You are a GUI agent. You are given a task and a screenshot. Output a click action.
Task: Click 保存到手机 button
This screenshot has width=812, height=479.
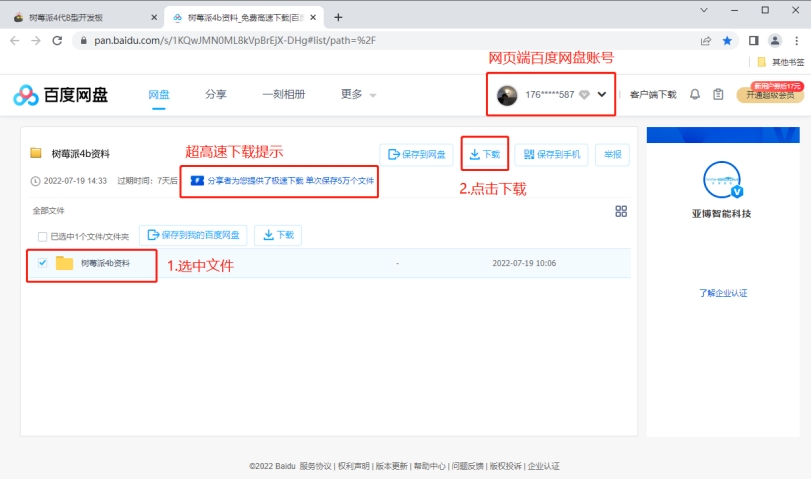pyautogui.click(x=552, y=154)
